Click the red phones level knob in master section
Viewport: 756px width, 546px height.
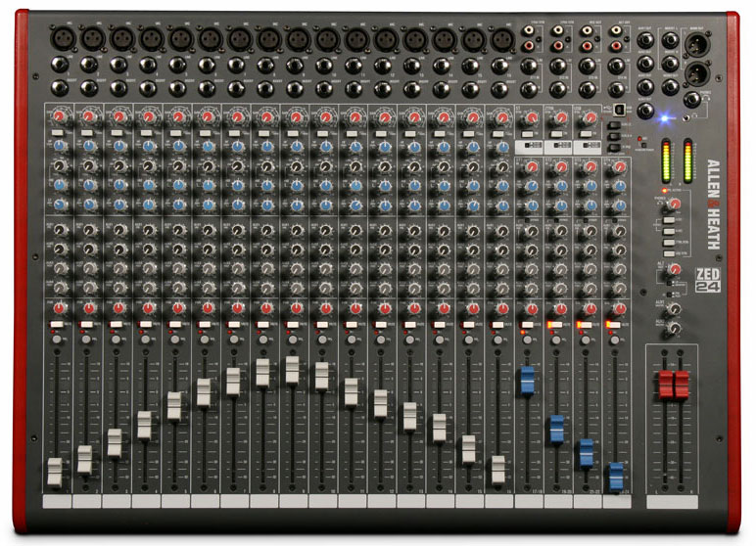pos(673,203)
